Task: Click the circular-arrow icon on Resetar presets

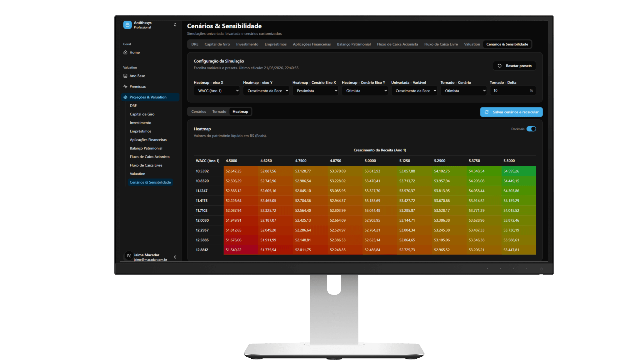Action: pyautogui.click(x=499, y=66)
